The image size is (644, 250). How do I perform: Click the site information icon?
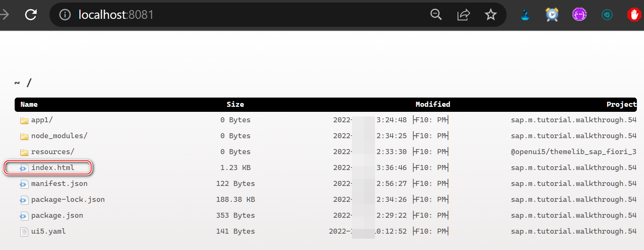65,15
